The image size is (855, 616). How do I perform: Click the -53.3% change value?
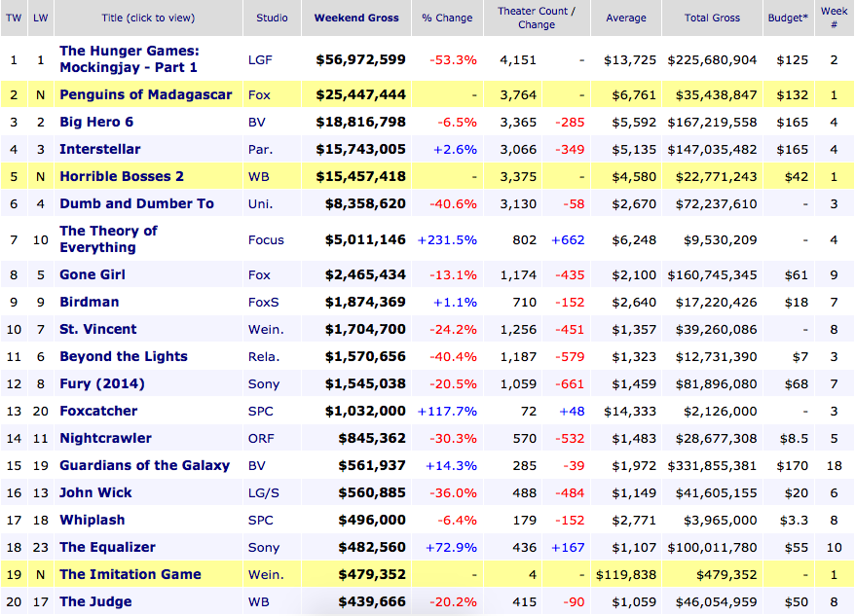453,60
